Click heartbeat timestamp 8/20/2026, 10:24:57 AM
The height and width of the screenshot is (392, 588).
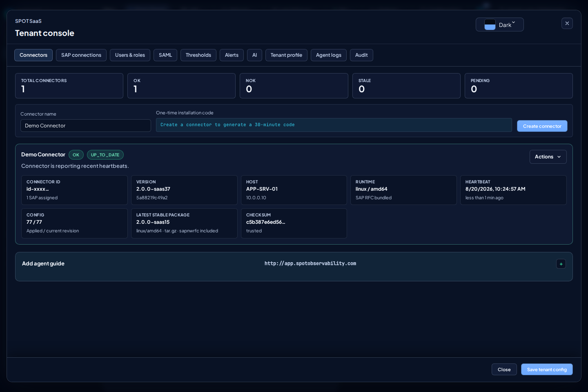click(x=495, y=189)
